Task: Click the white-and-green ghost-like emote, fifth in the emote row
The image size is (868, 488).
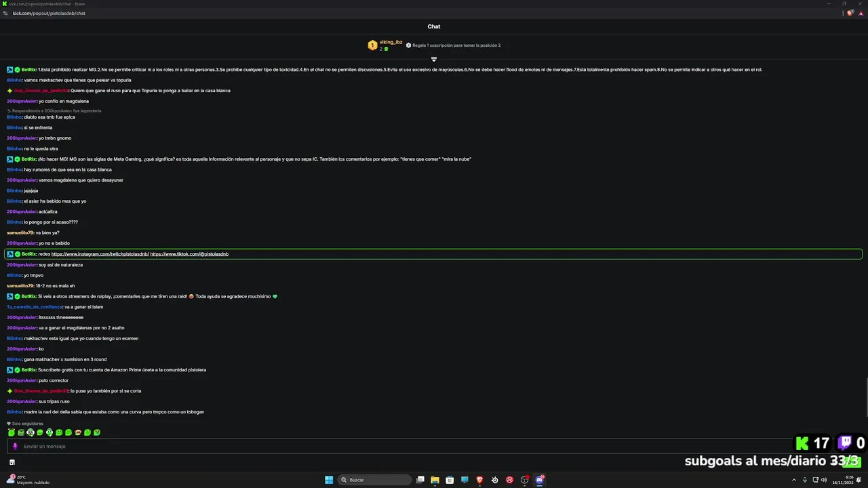Action: pyautogui.click(x=50, y=432)
